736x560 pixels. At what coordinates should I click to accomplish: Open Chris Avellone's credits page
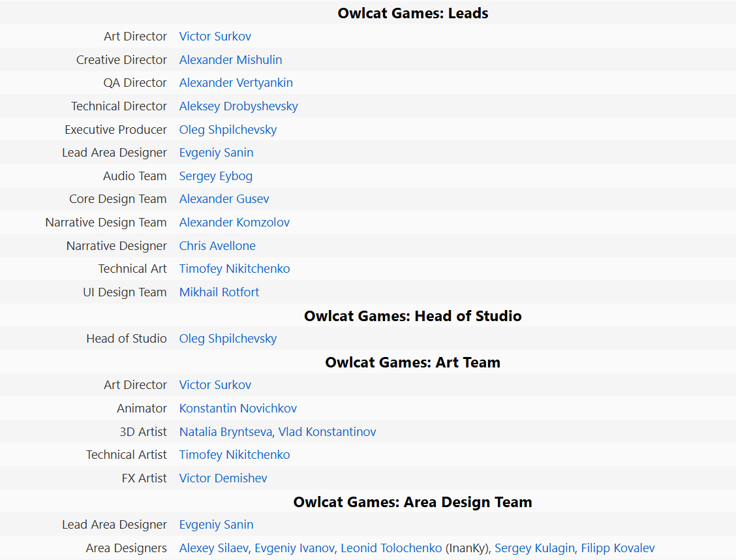(217, 246)
